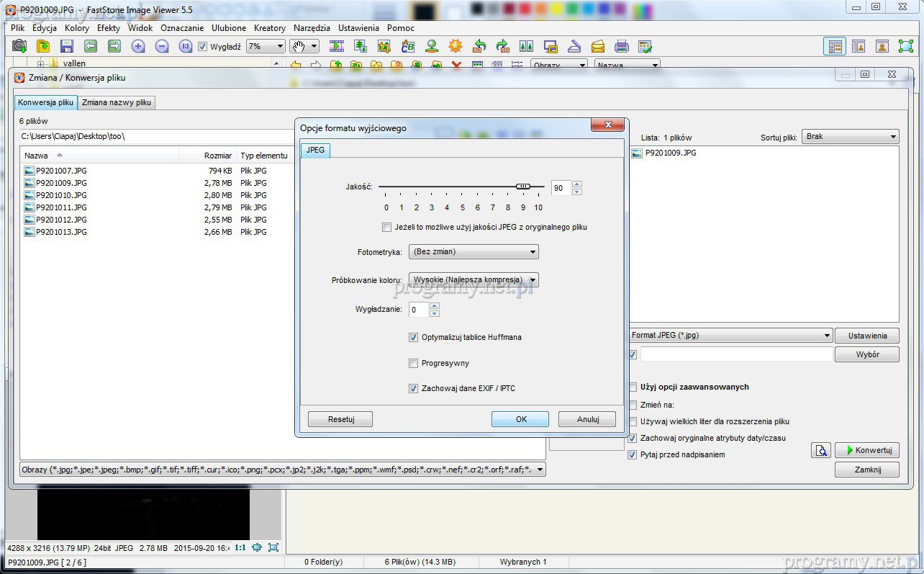Toggle Zachowaj dane EXIF / IPTC checkbox
Screen dimensions: 924x574
tap(414, 389)
